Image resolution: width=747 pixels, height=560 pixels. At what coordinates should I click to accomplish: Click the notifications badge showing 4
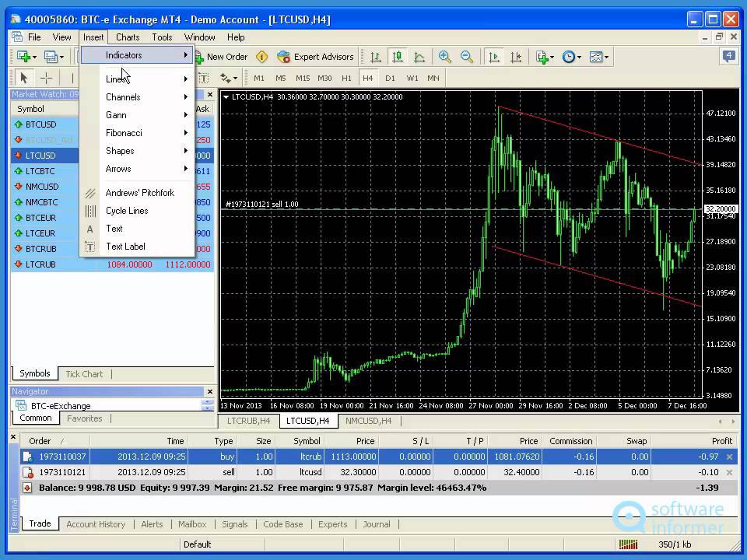pos(728,57)
